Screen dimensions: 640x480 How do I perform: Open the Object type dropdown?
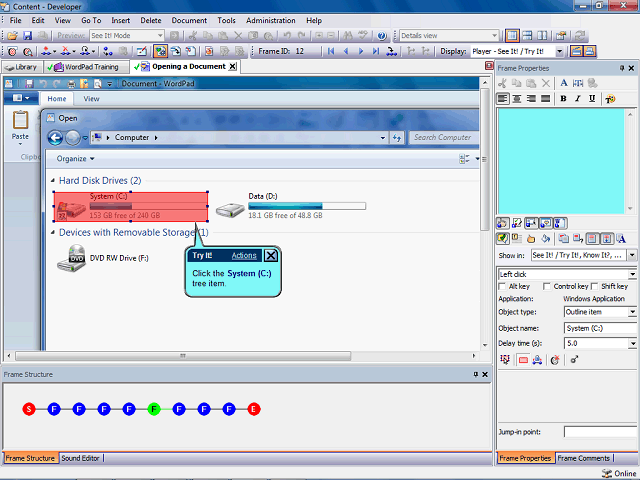pyautogui.click(x=632, y=312)
